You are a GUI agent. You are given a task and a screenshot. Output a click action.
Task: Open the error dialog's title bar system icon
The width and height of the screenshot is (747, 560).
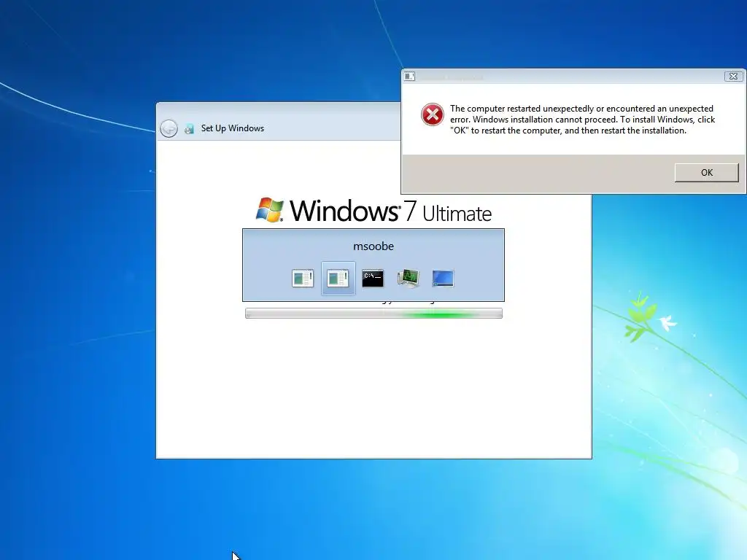coord(409,76)
